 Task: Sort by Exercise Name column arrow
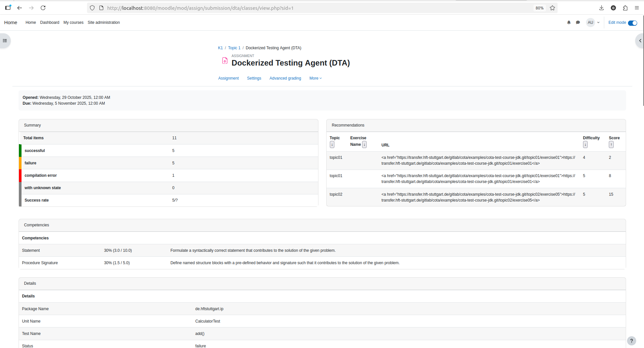click(x=364, y=144)
